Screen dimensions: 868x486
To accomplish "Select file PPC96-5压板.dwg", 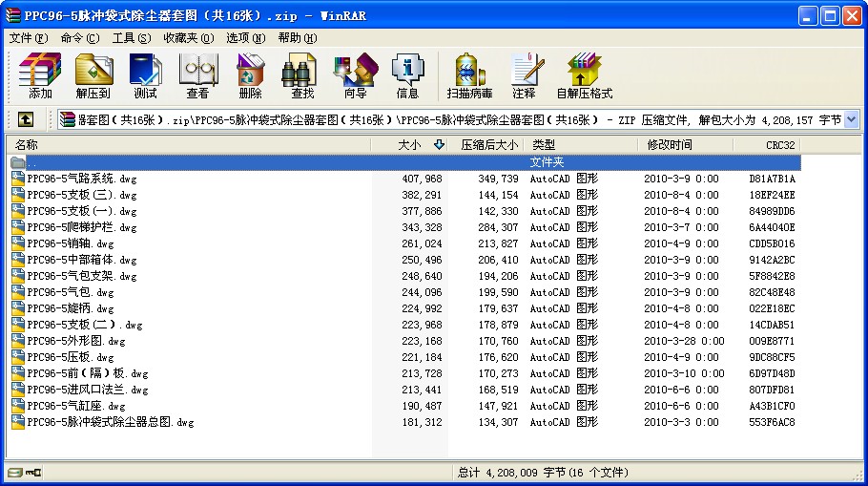I will 71,357.
